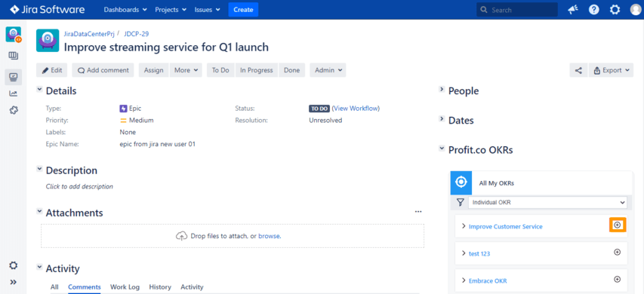Open the Individual OKR filter dropdown
644x294 pixels.
tap(547, 202)
